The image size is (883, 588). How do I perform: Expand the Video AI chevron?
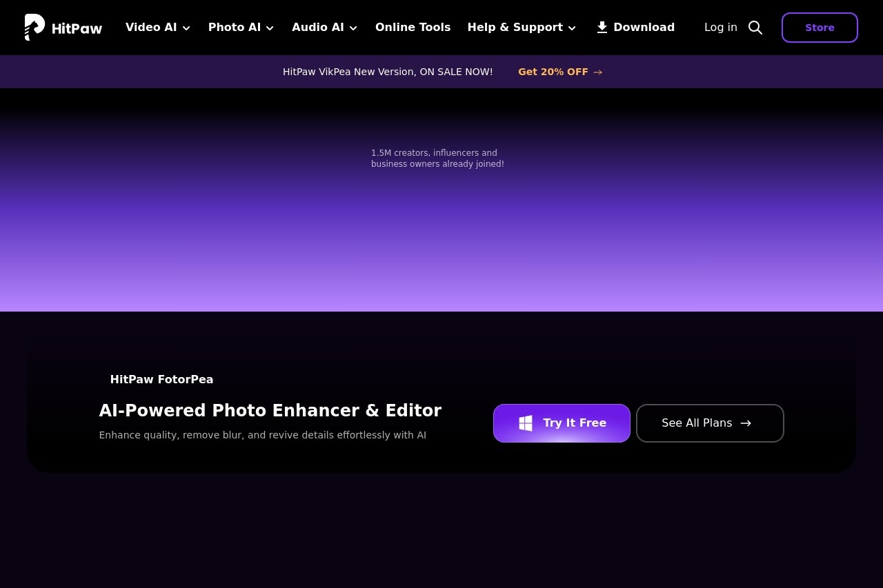tap(186, 28)
